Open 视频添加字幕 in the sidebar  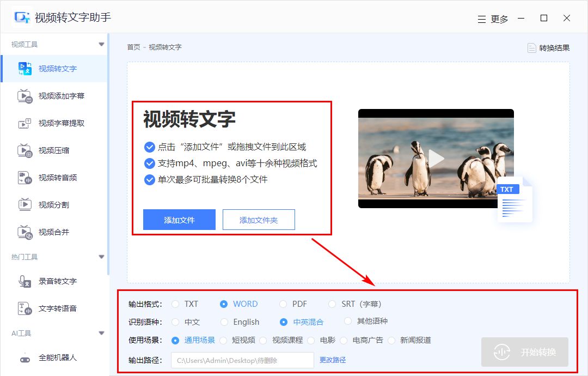54,96
